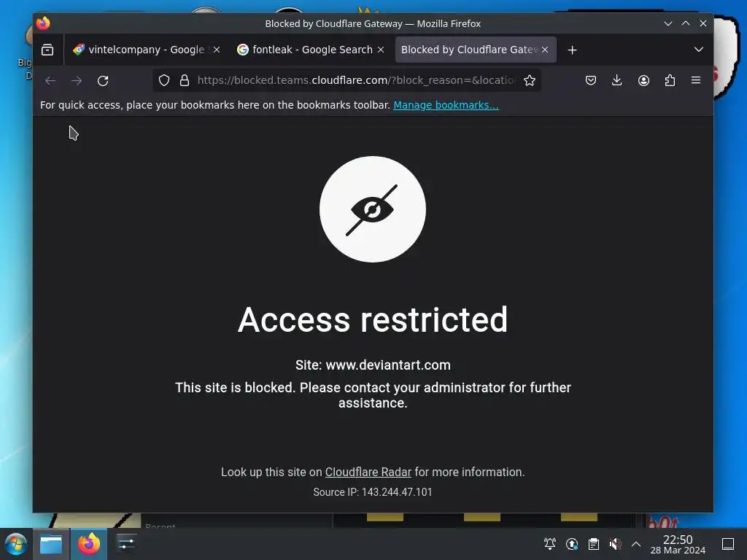The image size is (747, 560).
Task: Open the Firefox account menu
Action: click(643, 80)
